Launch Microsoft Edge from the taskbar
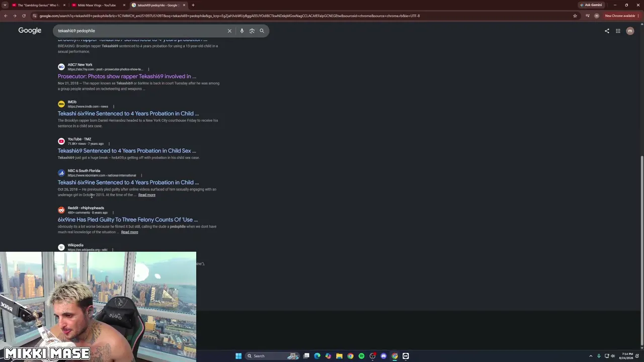Screen dimensions: 644x362 click(317, 356)
